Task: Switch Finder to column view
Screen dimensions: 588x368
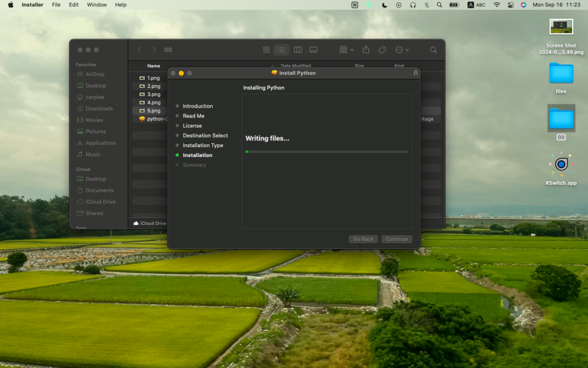Action: pyautogui.click(x=298, y=50)
